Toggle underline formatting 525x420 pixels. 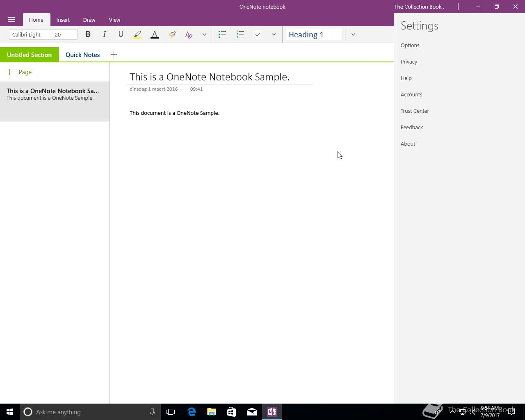pyautogui.click(x=121, y=34)
